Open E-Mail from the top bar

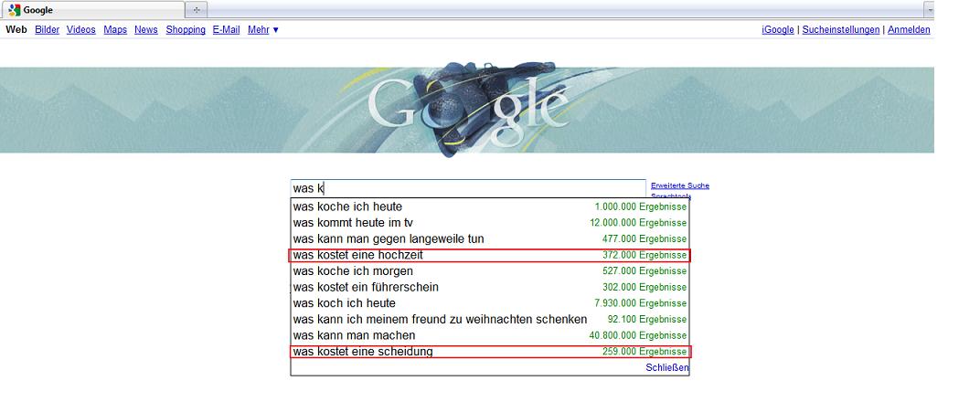point(226,30)
